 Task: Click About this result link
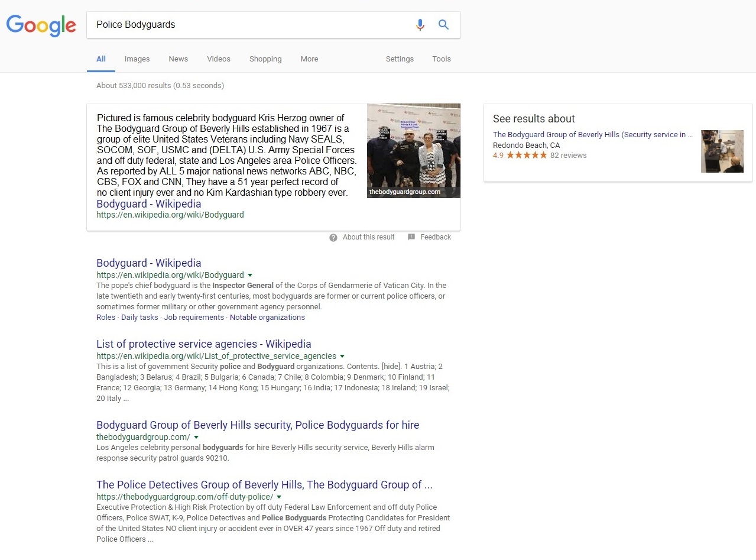[x=368, y=237]
